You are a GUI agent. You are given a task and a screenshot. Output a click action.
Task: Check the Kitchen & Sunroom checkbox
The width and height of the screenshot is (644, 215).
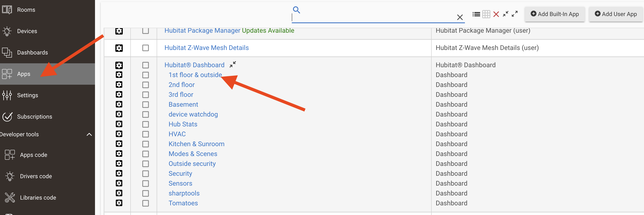146,144
